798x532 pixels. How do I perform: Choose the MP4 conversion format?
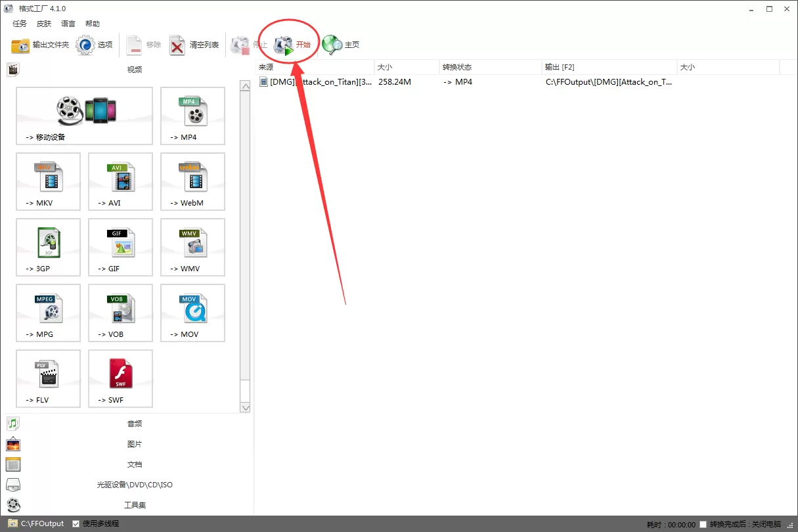click(193, 116)
